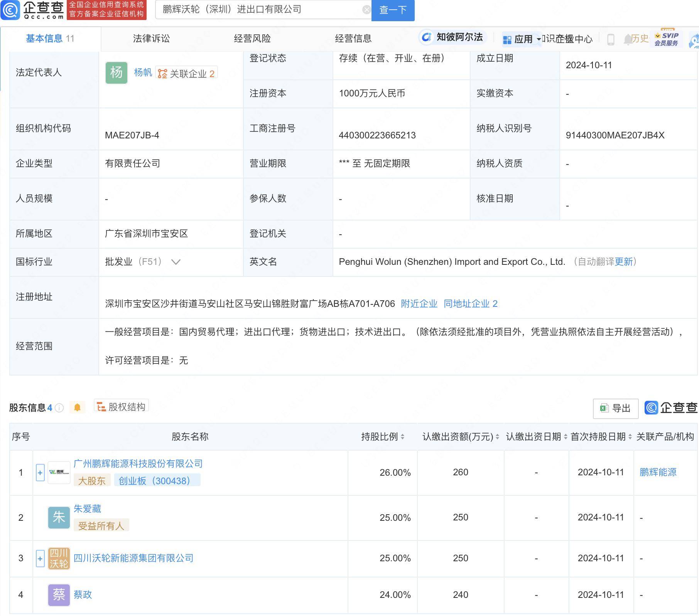The width and height of the screenshot is (699, 616).
Task: Click the 受益所有人 tag
Action: click(101, 526)
